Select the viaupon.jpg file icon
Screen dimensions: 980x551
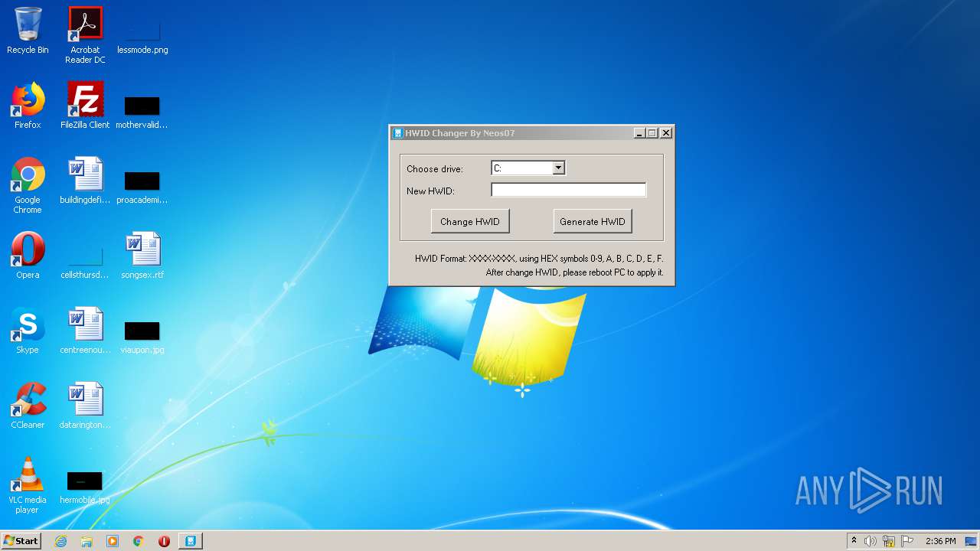[142, 336]
